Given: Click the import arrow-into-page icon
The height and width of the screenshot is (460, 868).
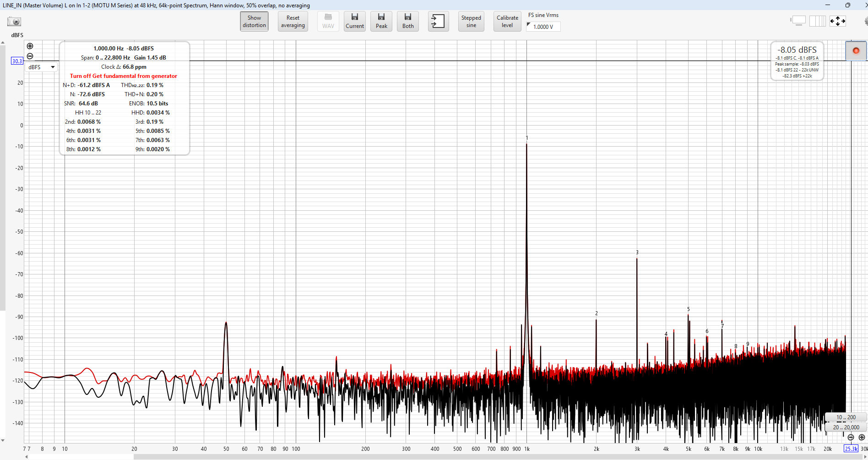Looking at the screenshot, I should [438, 22].
